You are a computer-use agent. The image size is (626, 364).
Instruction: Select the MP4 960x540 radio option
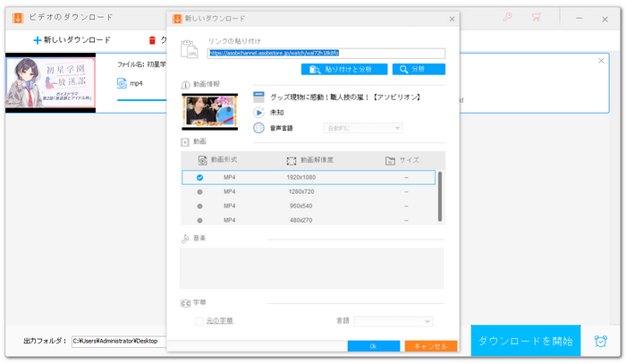click(x=199, y=207)
